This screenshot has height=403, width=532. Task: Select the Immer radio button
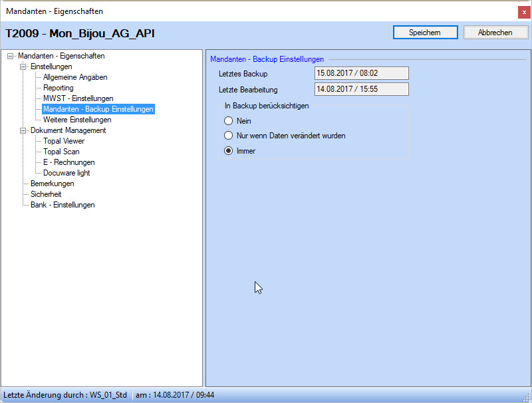229,151
